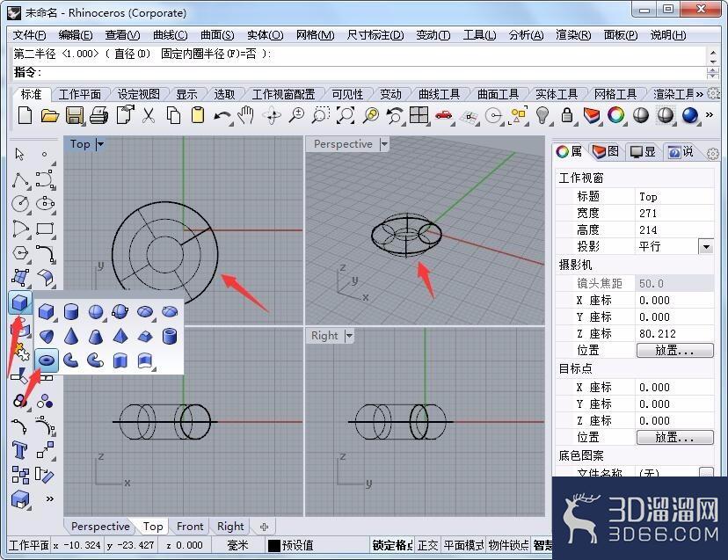This screenshot has height=560, width=728.
Task: Select the Text tool icon
Action: coord(19,450)
